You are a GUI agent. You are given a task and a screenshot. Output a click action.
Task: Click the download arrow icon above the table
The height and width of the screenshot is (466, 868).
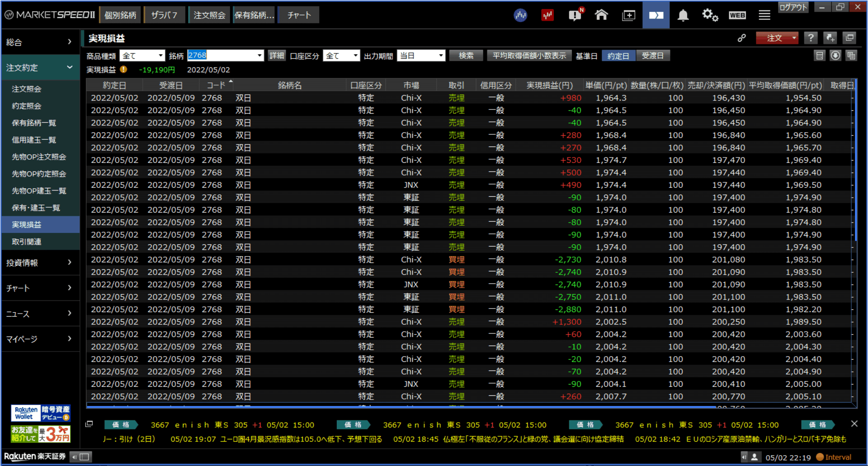coord(835,56)
